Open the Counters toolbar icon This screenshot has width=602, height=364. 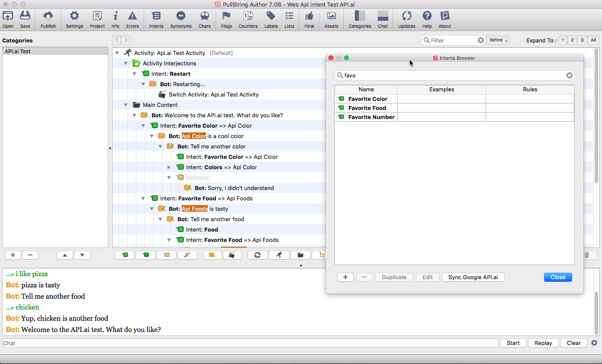click(248, 19)
